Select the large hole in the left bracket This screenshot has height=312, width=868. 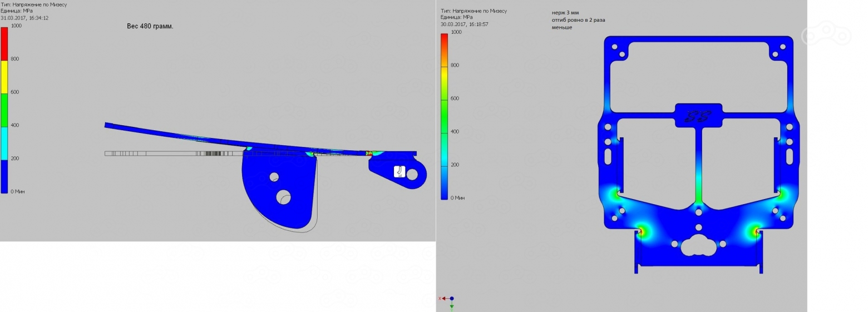284,197
